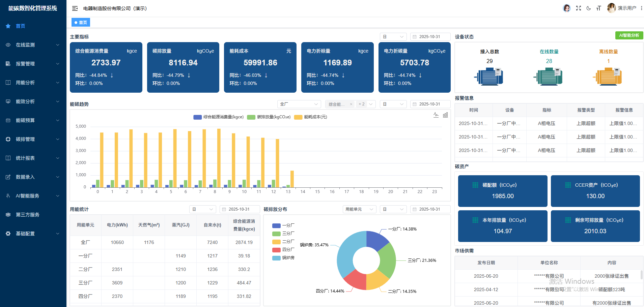Open the 用能单元 dropdown in 碳排放分布
This screenshot has width=644, height=307.
coord(359,209)
